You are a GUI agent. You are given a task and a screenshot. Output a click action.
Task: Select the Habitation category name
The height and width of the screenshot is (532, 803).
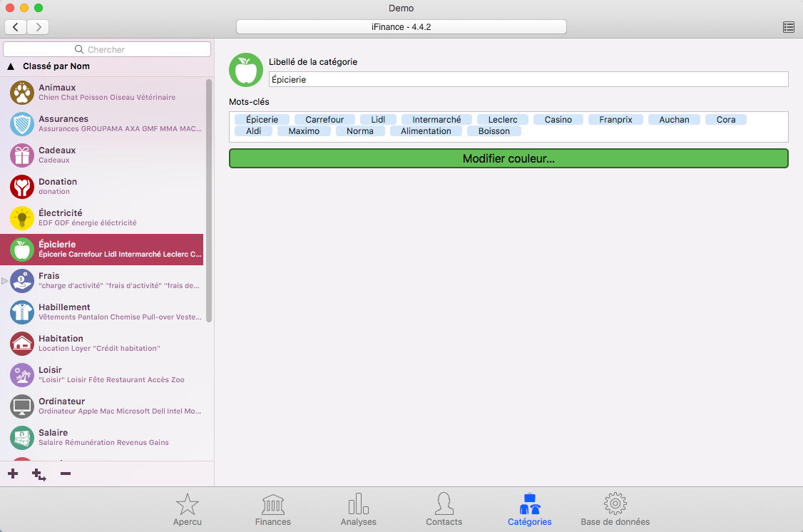tap(61, 339)
